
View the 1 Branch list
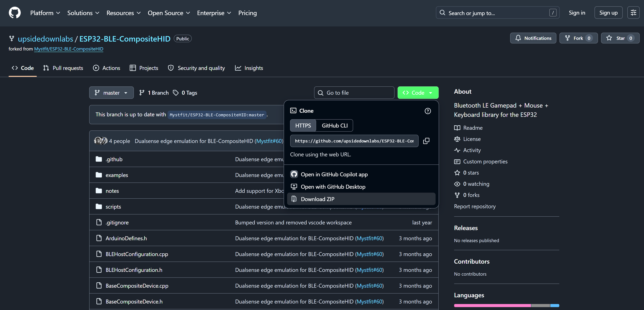click(x=154, y=93)
